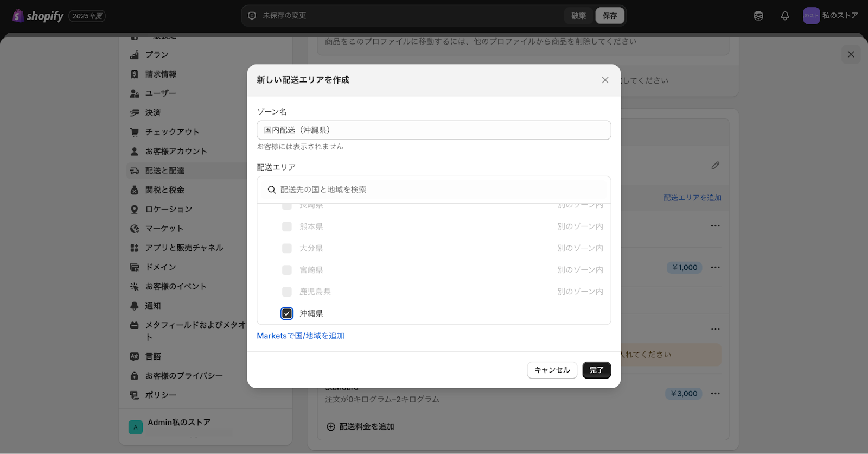Click the 言語 icon in sidebar

click(x=135, y=356)
